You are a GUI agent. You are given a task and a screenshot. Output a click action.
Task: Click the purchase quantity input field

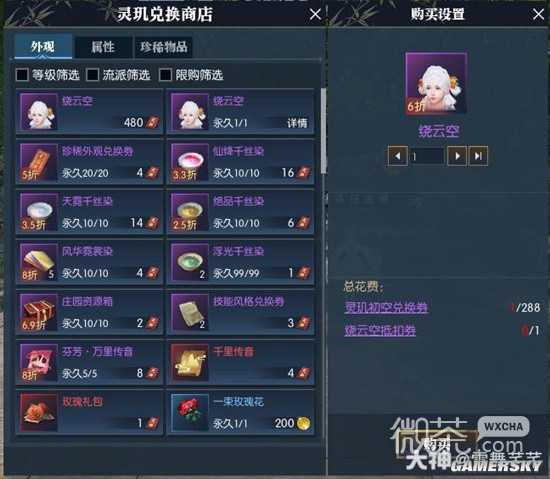(427, 156)
